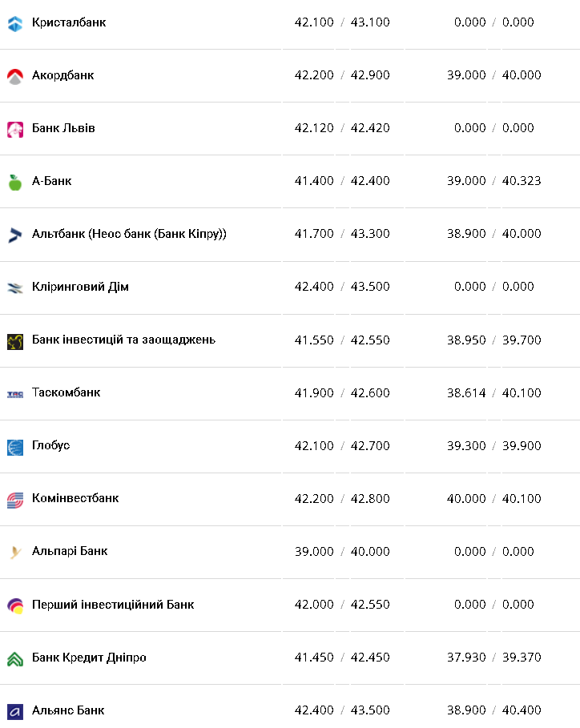Click the Альянс Банк blue logo icon
580x728 pixels.
tap(14, 712)
